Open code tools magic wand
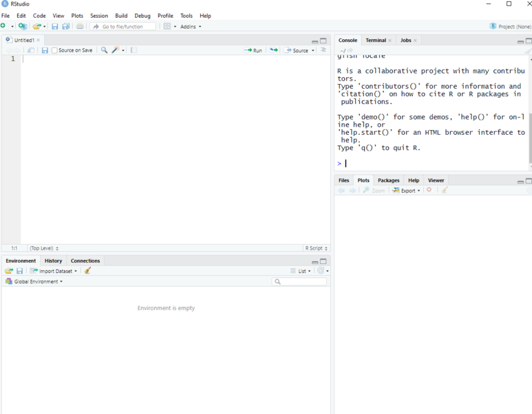Image resolution: width=532 pixels, height=414 pixels. point(116,50)
